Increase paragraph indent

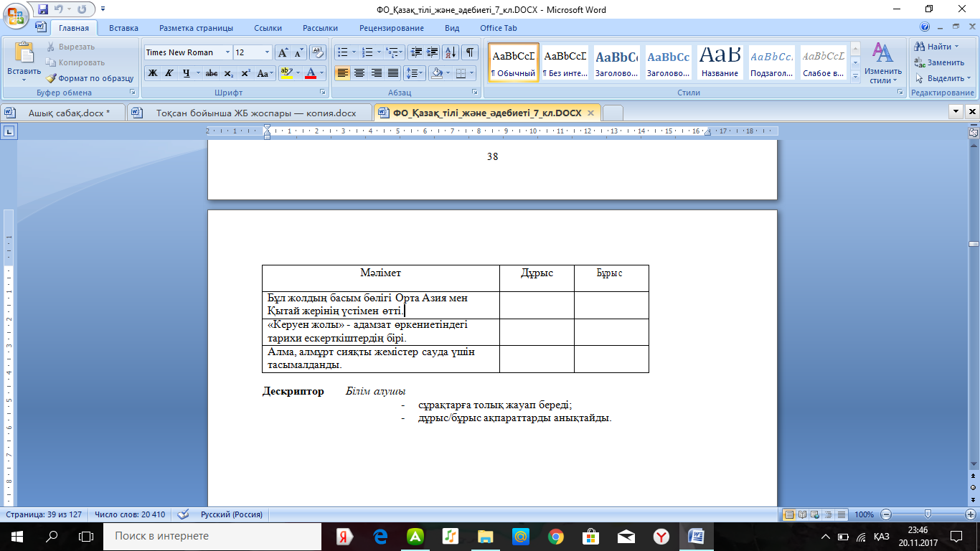tap(432, 52)
